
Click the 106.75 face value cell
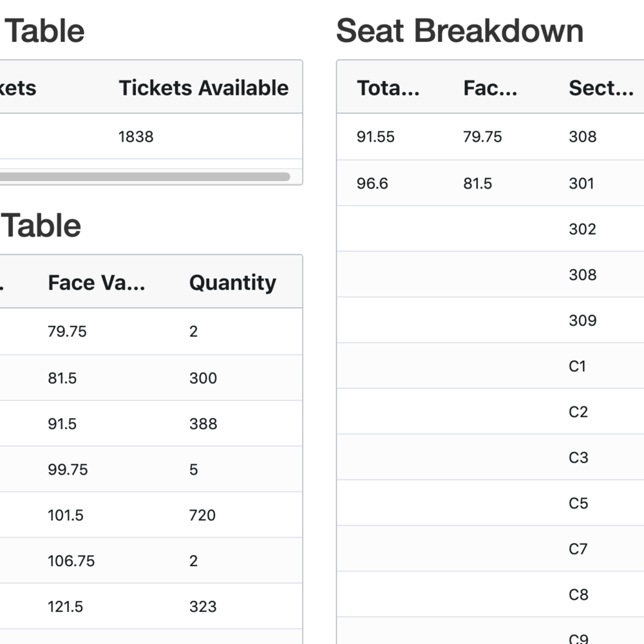pyautogui.click(x=71, y=561)
